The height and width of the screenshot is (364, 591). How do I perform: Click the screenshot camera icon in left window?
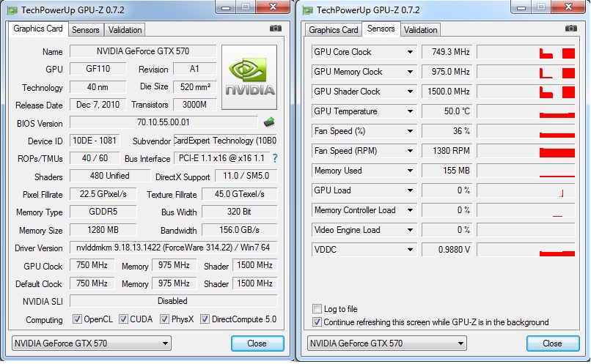[276, 29]
